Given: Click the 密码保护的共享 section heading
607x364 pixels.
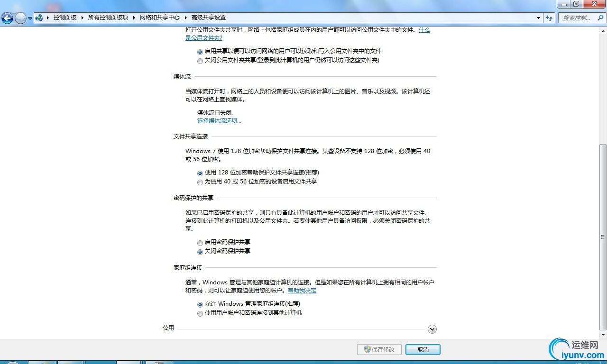Looking at the screenshot, I should (193, 198).
